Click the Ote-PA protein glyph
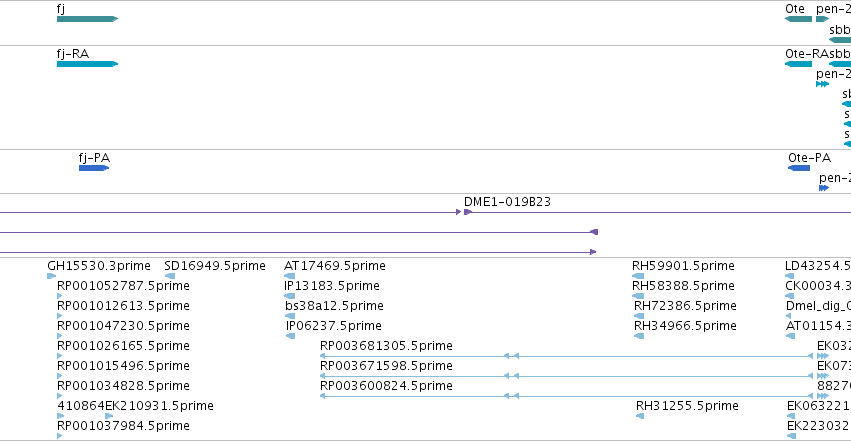The width and height of the screenshot is (851, 441). point(799,168)
